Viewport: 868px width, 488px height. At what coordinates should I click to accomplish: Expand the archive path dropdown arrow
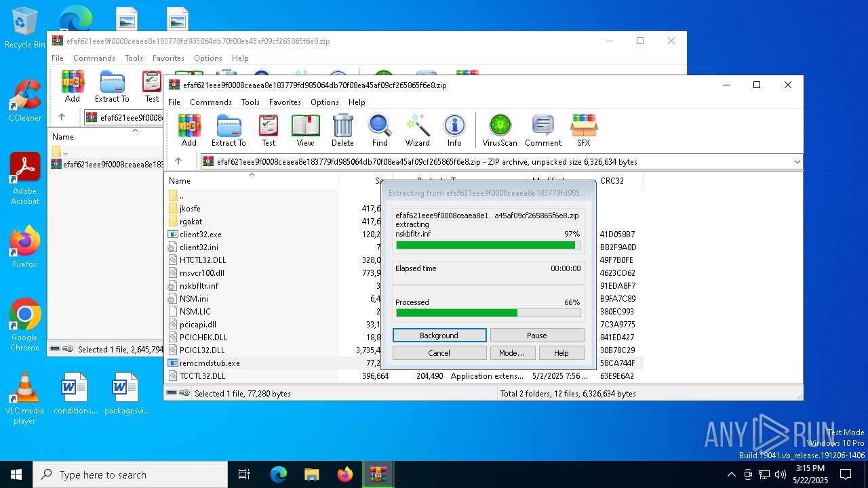coord(797,162)
